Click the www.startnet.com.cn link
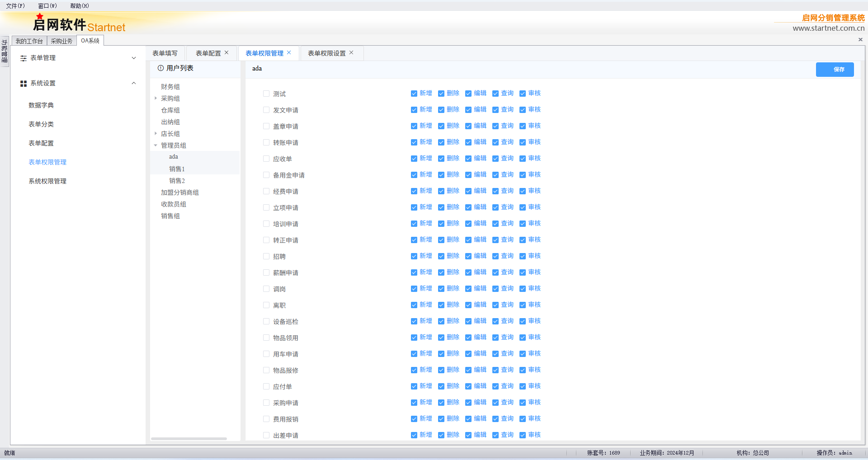The width and height of the screenshot is (868, 460). point(828,28)
